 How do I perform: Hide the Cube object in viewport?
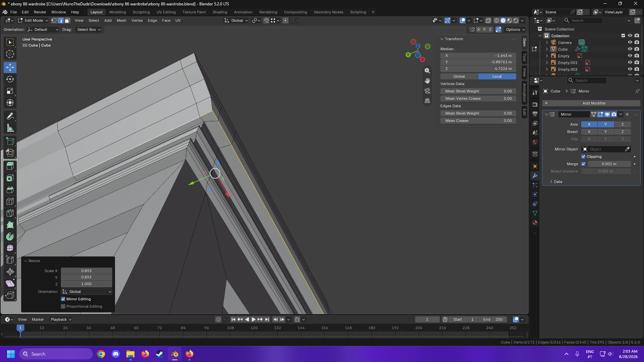tap(630, 49)
